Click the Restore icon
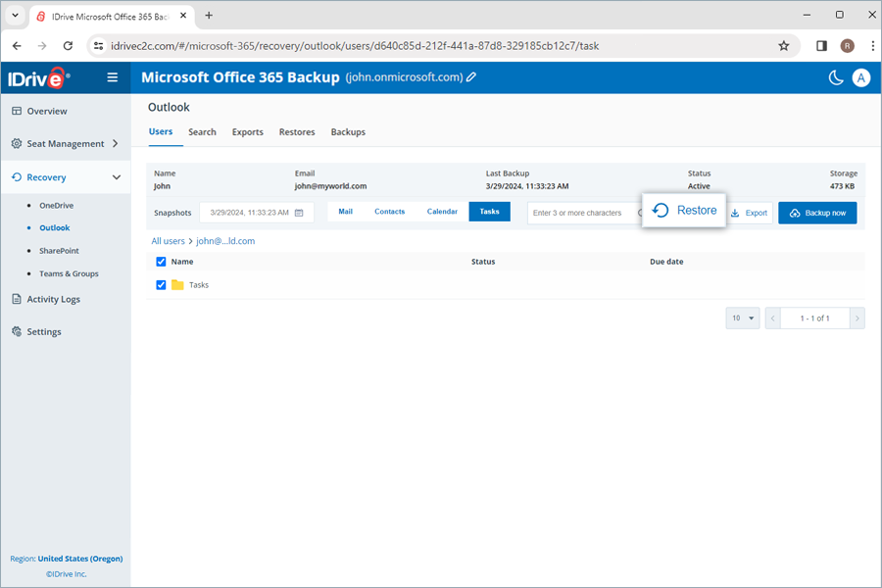This screenshot has height=588, width=882. click(x=662, y=210)
